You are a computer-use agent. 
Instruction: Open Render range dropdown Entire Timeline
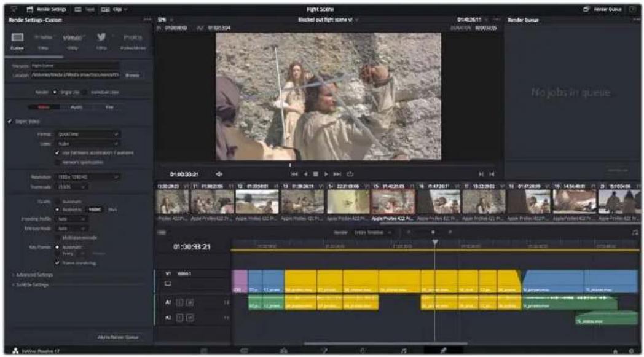(372, 232)
